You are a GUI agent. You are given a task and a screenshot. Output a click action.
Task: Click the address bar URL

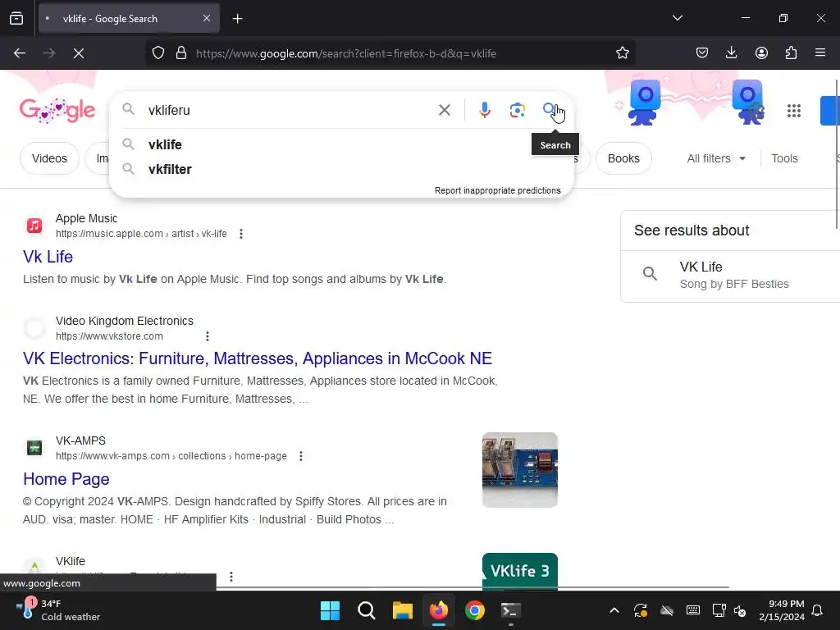346,53
